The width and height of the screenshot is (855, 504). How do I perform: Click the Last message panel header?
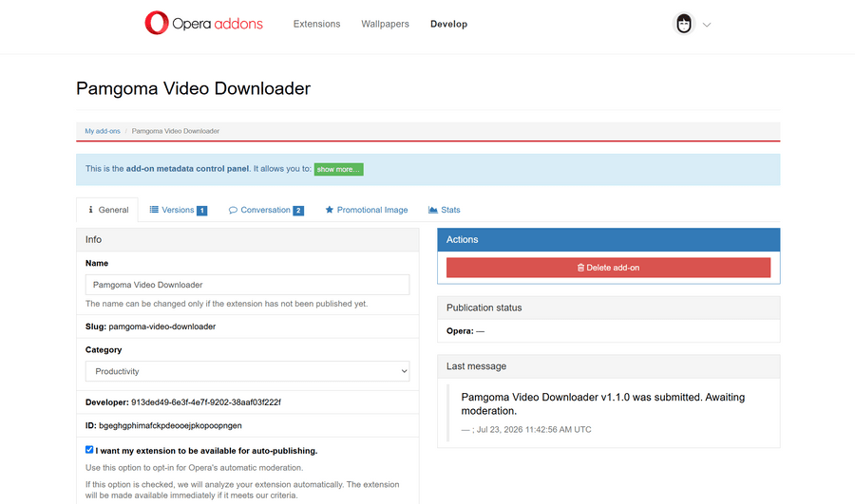(609, 366)
